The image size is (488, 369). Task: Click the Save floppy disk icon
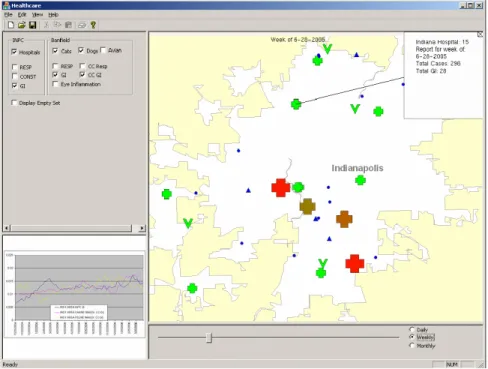tap(32, 25)
